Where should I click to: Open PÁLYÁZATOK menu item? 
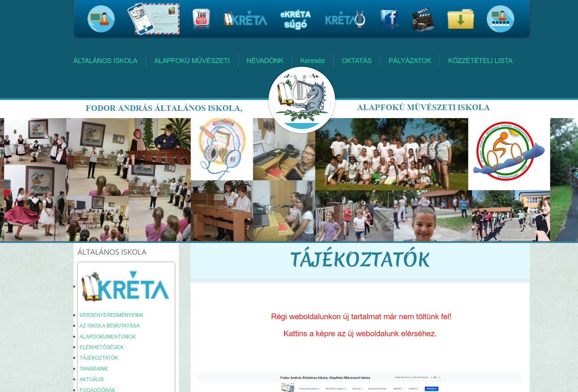click(410, 61)
